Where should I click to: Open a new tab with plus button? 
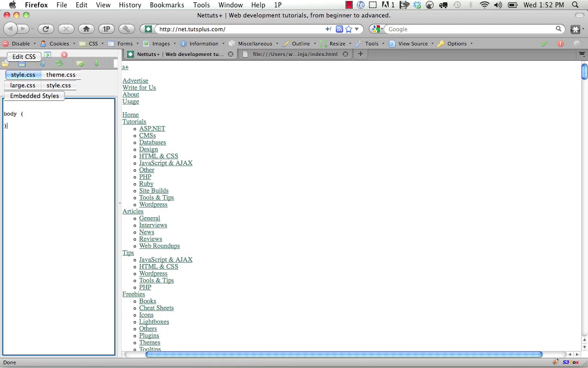(361, 54)
